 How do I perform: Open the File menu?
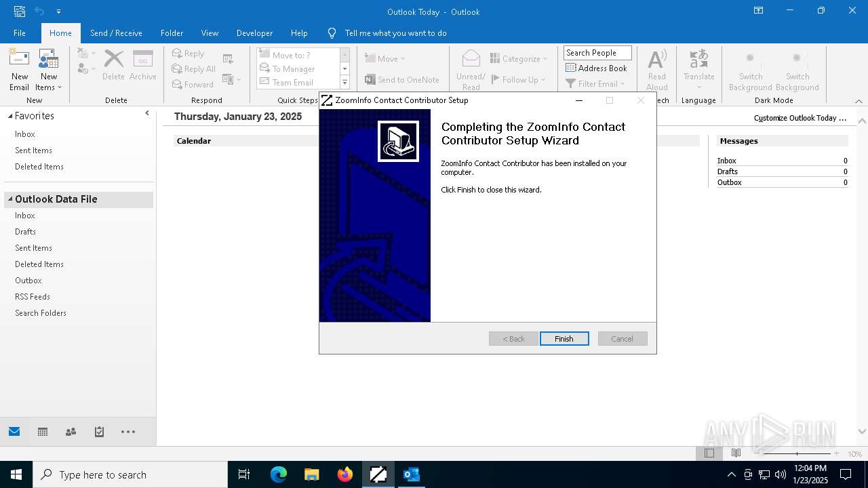tap(20, 33)
